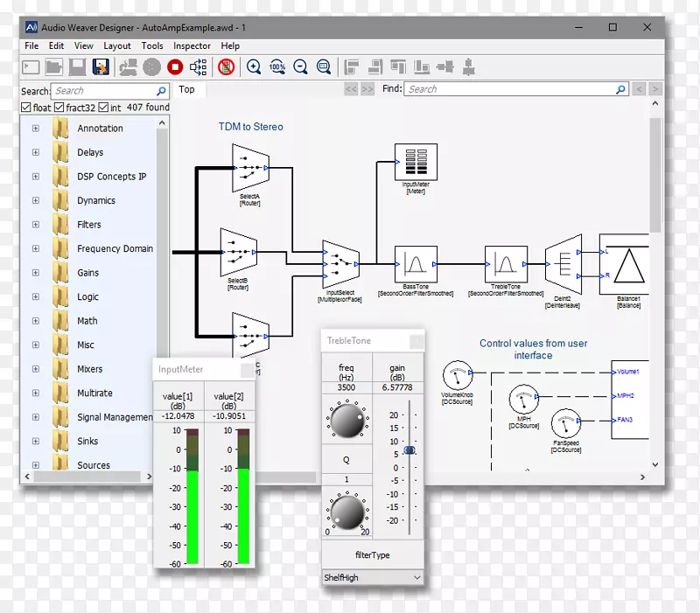Click the Zoom In magnifier icon
The image size is (700, 613).
coord(254,66)
